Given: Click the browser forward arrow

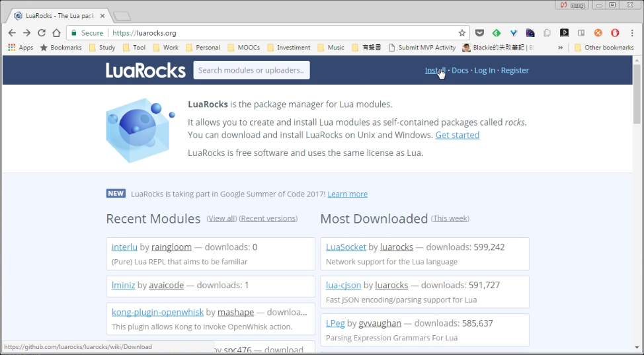Looking at the screenshot, I should pyautogui.click(x=26, y=33).
